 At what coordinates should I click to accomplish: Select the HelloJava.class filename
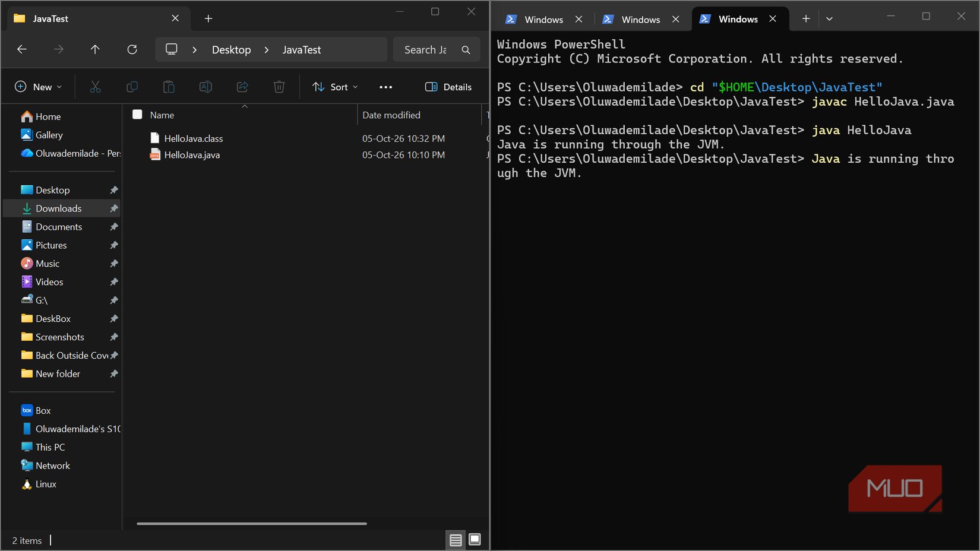(x=194, y=138)
